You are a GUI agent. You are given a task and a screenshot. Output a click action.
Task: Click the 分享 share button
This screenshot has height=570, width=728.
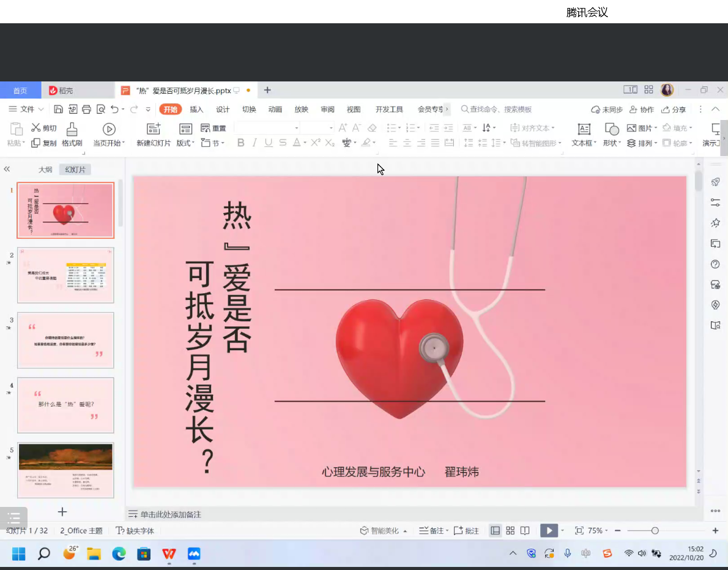click(674, 110)
